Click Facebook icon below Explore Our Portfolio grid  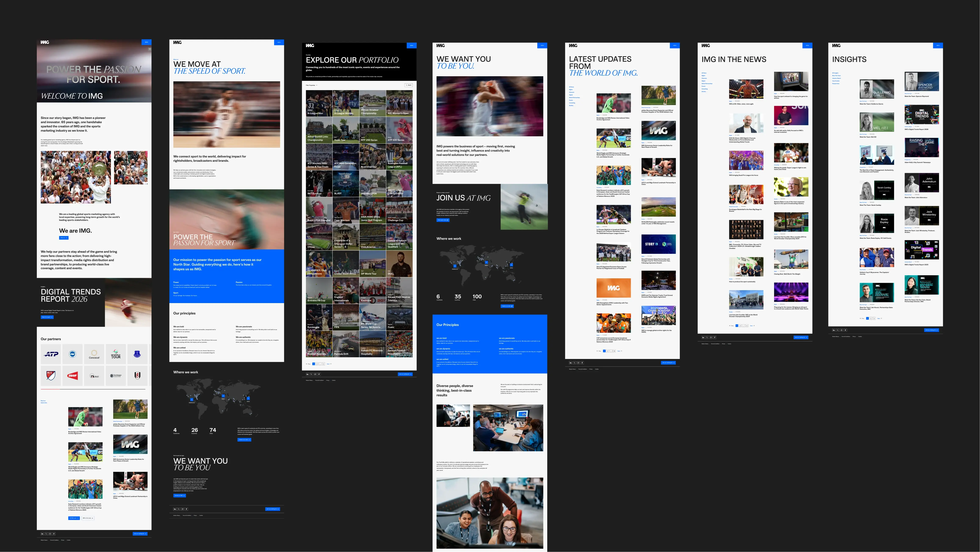(x=319, y=374)
